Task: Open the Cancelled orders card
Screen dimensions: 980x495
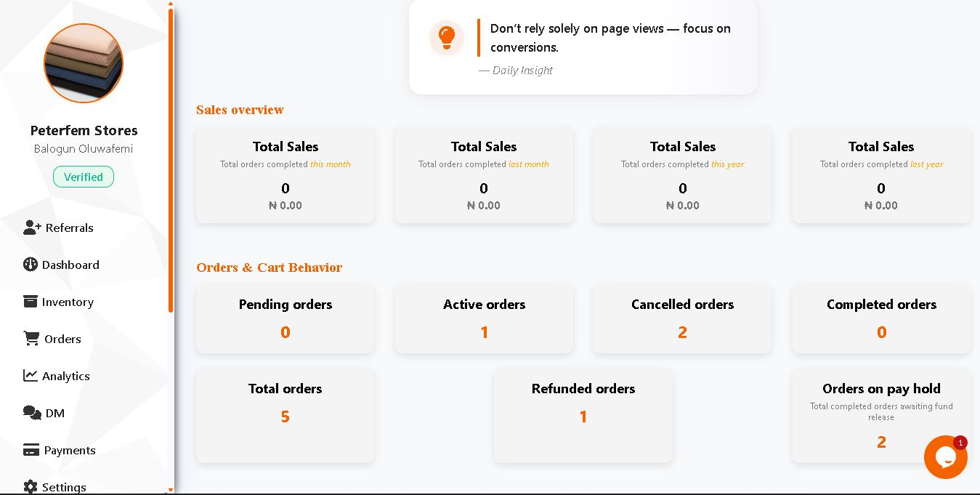Action: (x=682, y=318)
